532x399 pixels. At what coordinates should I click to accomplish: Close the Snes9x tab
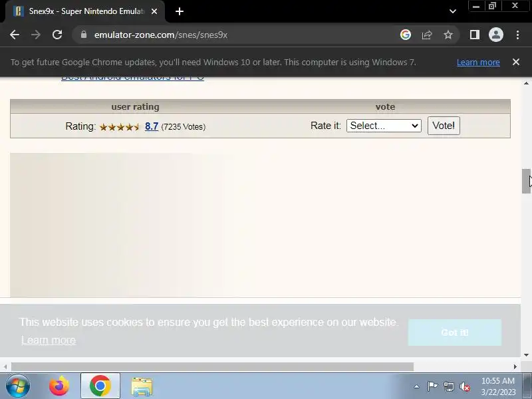point(154,11)
